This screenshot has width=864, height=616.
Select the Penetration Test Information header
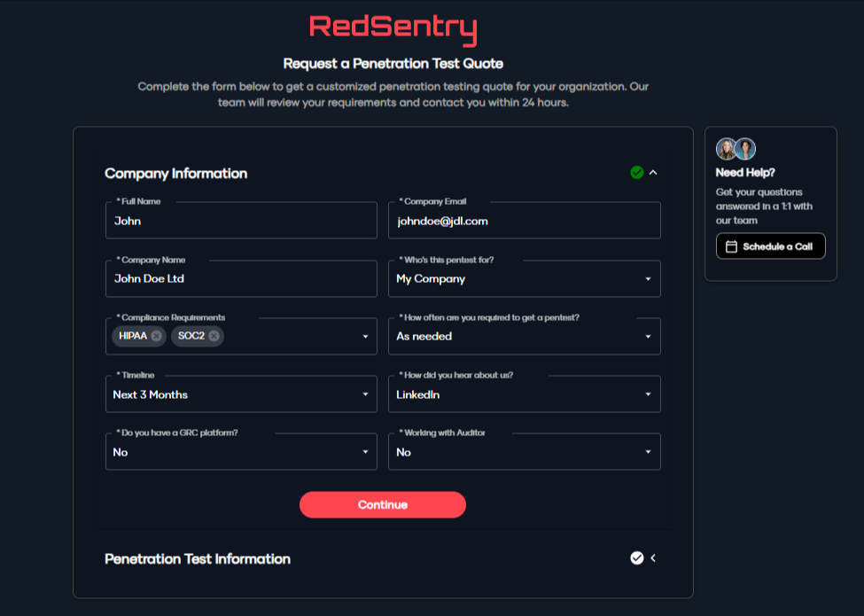(198, 558)
